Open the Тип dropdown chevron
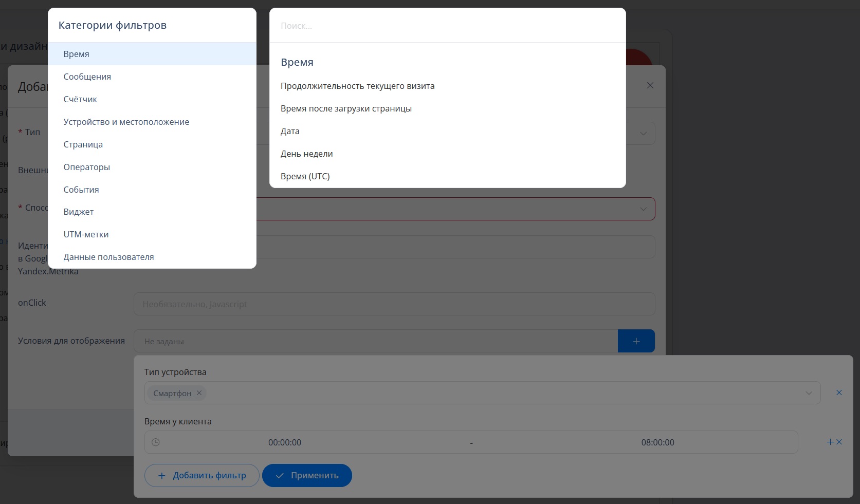860x504 pixels. pos(643,134)
